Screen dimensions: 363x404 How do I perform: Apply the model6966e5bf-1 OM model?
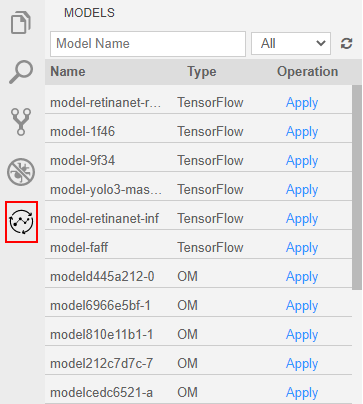[302, 306]
